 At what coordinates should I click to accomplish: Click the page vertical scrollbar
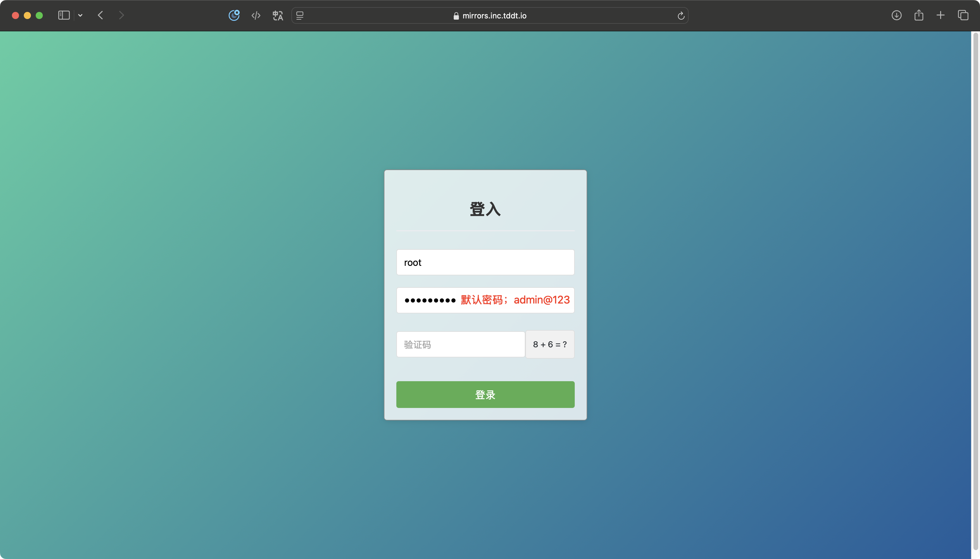coord(976,292)
